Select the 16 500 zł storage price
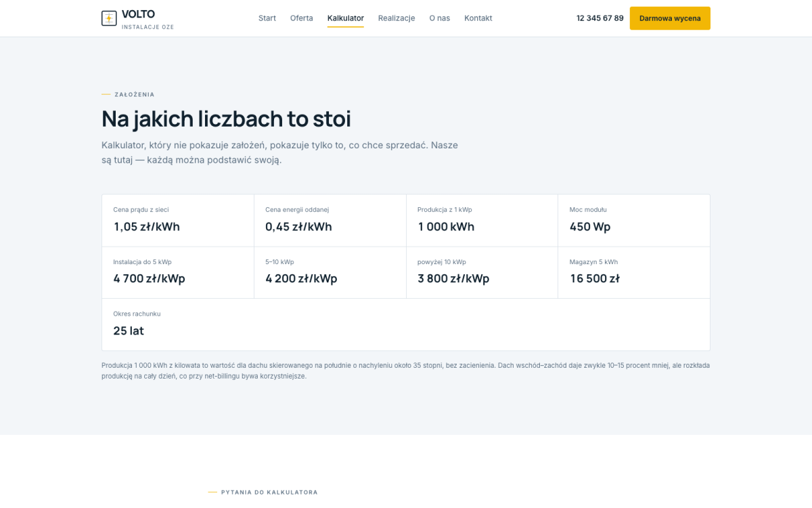This screenshot has height=508, width=812. point(595,278)
